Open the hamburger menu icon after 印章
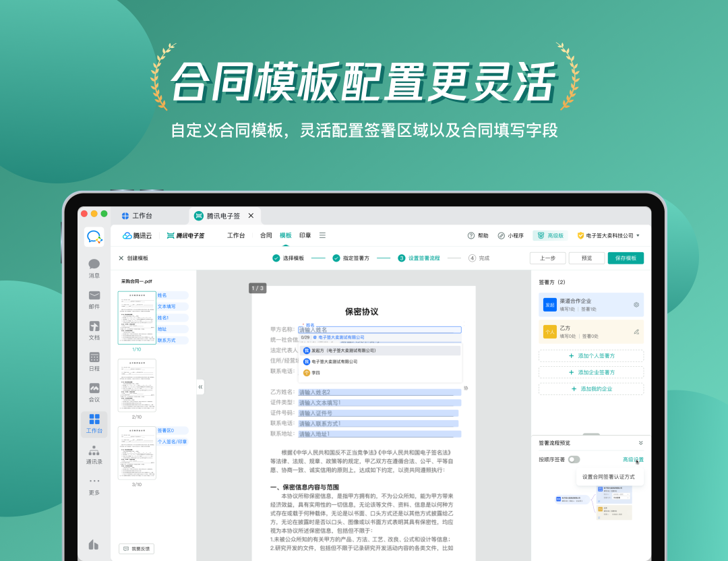The image size is (728, 561). click(322, 235)
